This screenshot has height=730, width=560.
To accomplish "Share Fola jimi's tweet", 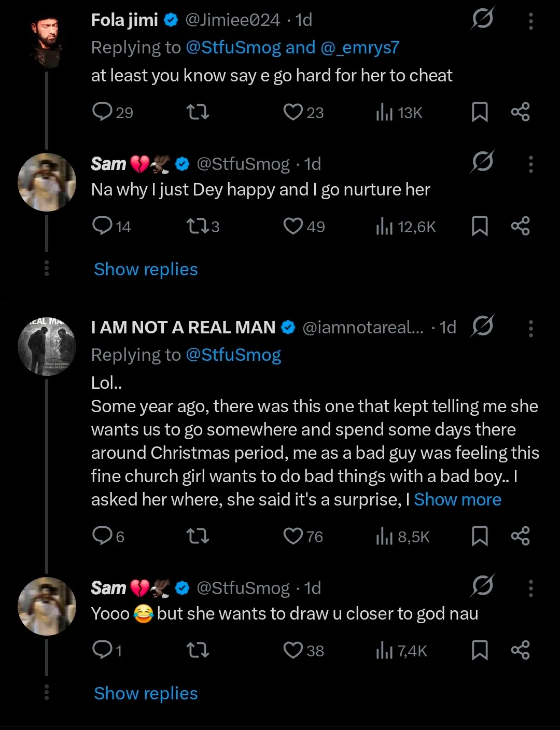I will click(x=520, y=111).
